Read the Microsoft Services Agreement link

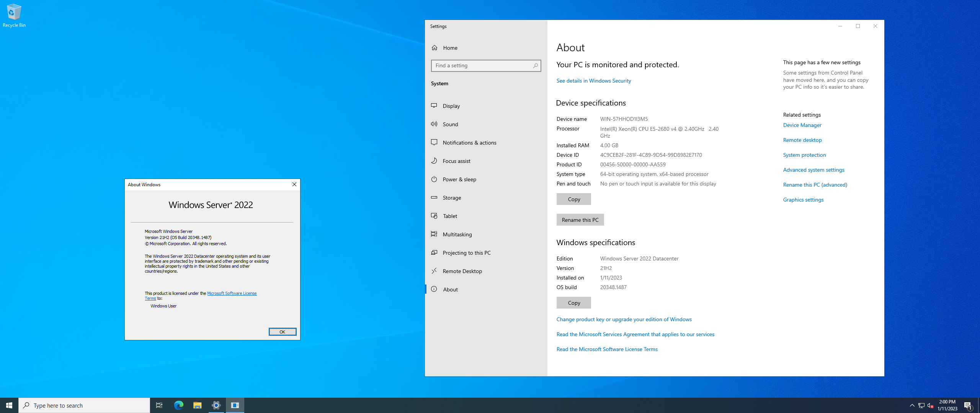[635, 334]
